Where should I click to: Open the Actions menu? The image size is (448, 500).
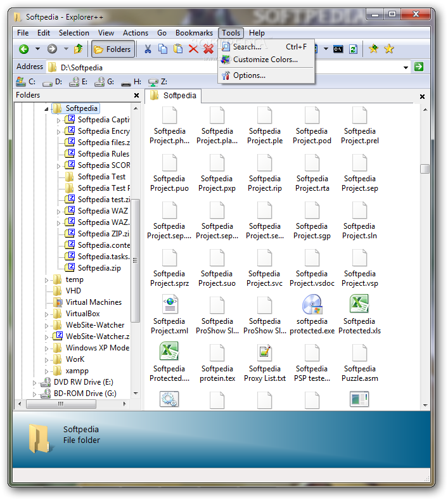click(x=136, y=33)
